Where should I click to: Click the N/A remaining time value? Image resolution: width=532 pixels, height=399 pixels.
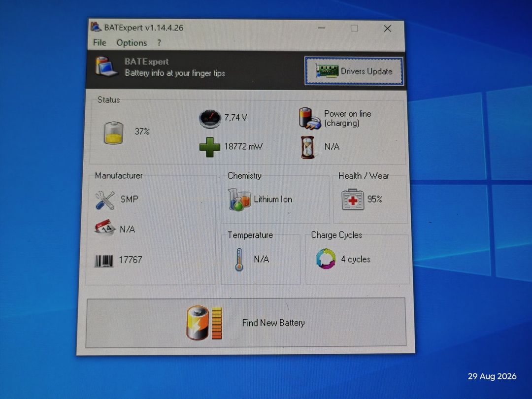click(x=332, y=147)
